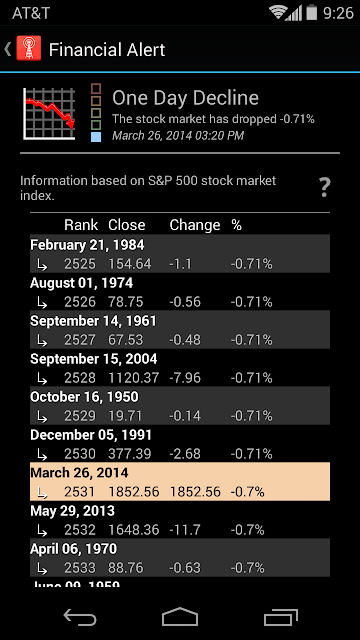Tap the Wi-Fi status bar icon
The height and width of the screenshot is (640, 360).
278,13
